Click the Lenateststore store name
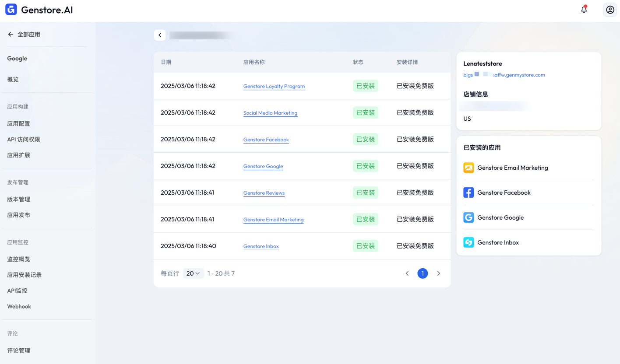 [x=483, y=63]
